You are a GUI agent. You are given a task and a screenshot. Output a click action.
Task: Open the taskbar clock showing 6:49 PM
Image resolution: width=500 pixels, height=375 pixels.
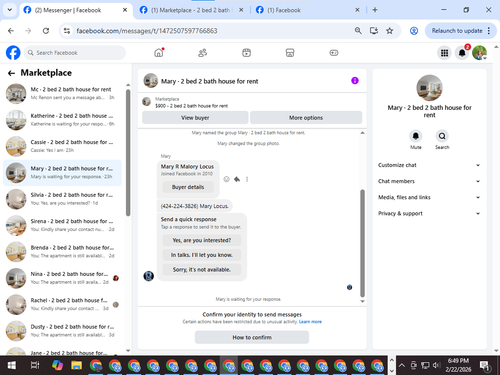pyautogui.click(x=458, y=365)
